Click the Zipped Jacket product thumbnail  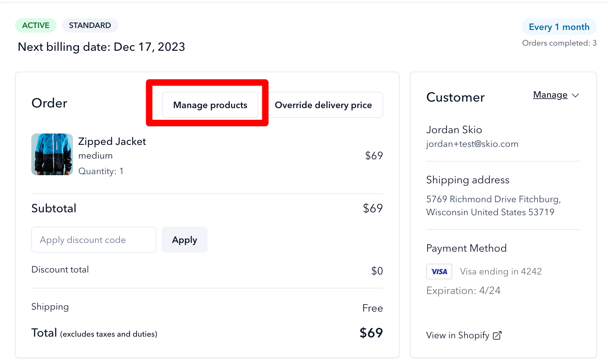[x=52, y=154]
